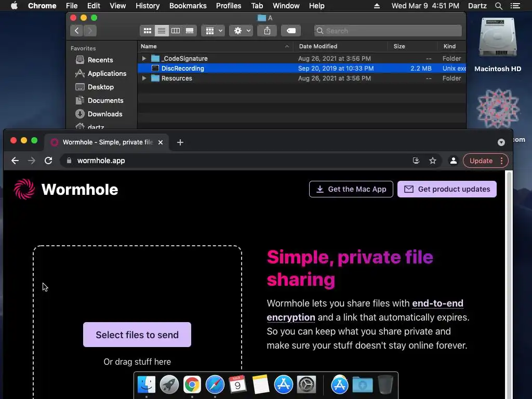This screenshot has height=399, width=532.
Task: Open Documents in Finder sidebar
Action: click(x=99, y=101)
